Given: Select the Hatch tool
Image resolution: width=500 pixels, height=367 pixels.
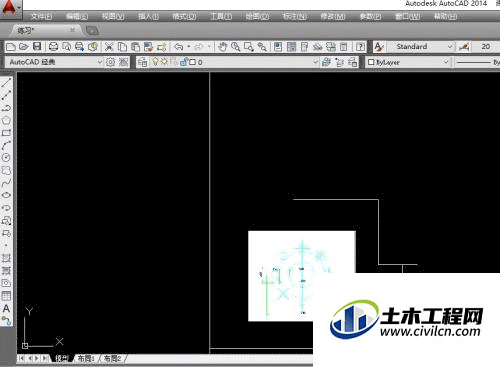Looking at the screenshot, I should point(6,258).
